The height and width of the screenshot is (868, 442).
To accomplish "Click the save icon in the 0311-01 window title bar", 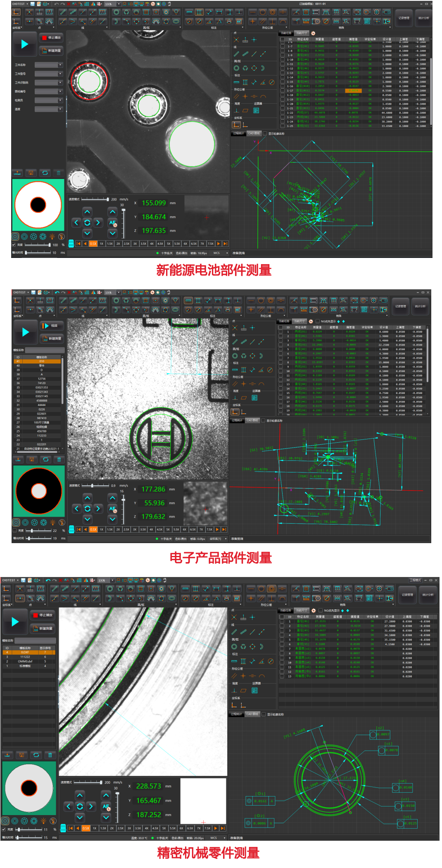I will coord(33,4).
